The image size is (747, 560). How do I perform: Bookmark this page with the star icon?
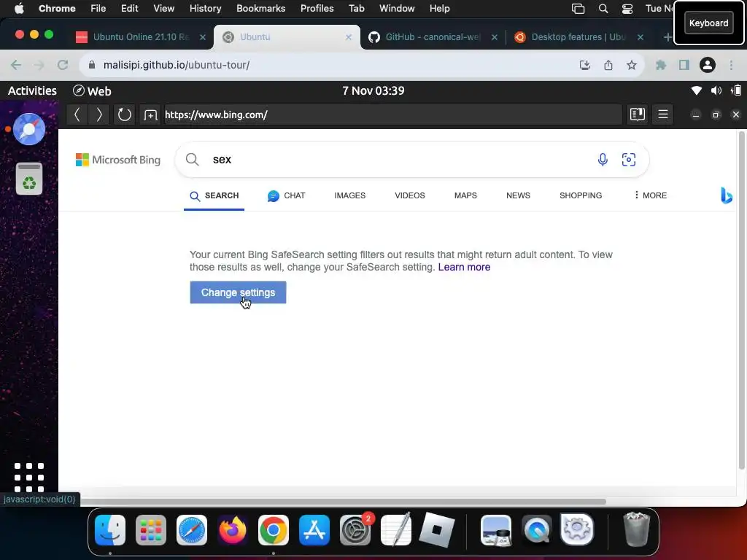(631, 65)
